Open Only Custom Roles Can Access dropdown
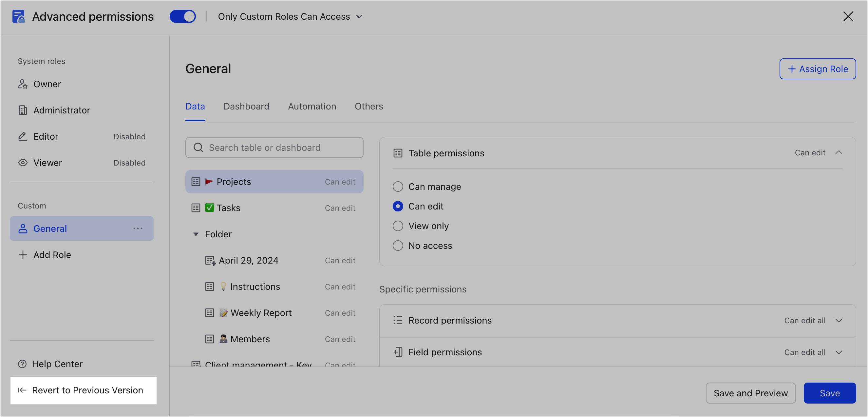868x417 pixels. pyautogui.click(x=290, y=16)
